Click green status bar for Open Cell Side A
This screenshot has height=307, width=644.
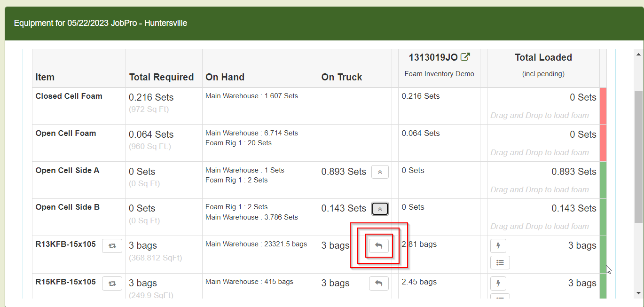pyautogui.click(x=603, y=180)
